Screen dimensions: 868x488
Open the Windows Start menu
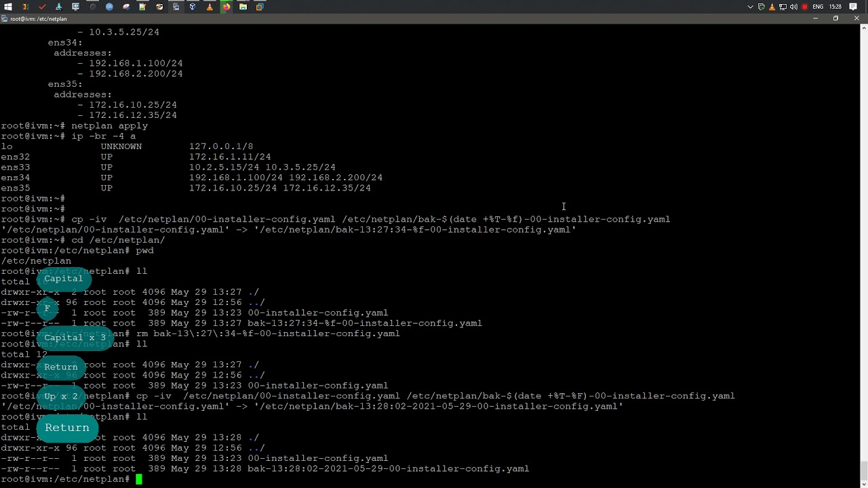(8, 7)
